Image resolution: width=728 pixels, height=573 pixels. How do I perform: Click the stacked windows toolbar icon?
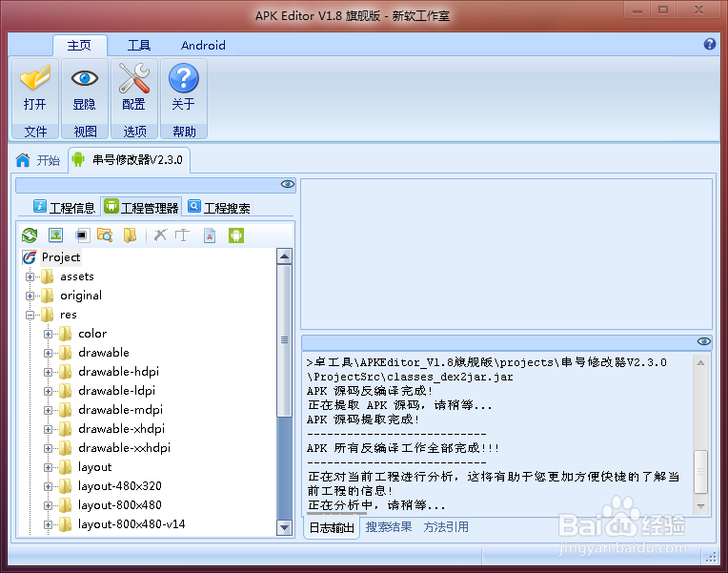82,235
